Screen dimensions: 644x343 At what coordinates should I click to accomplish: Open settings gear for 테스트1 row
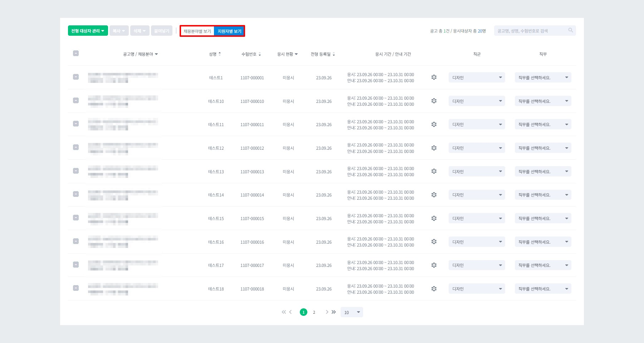[x=434, y=77]
